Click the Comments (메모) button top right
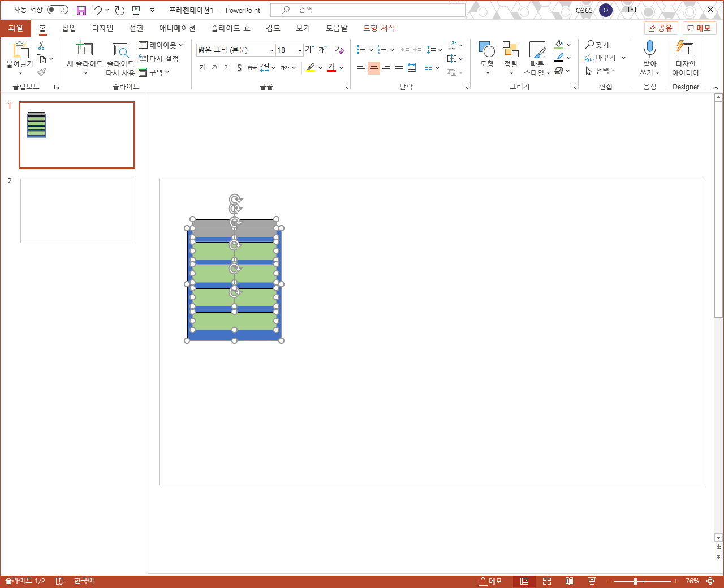This screenshot has height=588, width=724. [x=700, y=28]
